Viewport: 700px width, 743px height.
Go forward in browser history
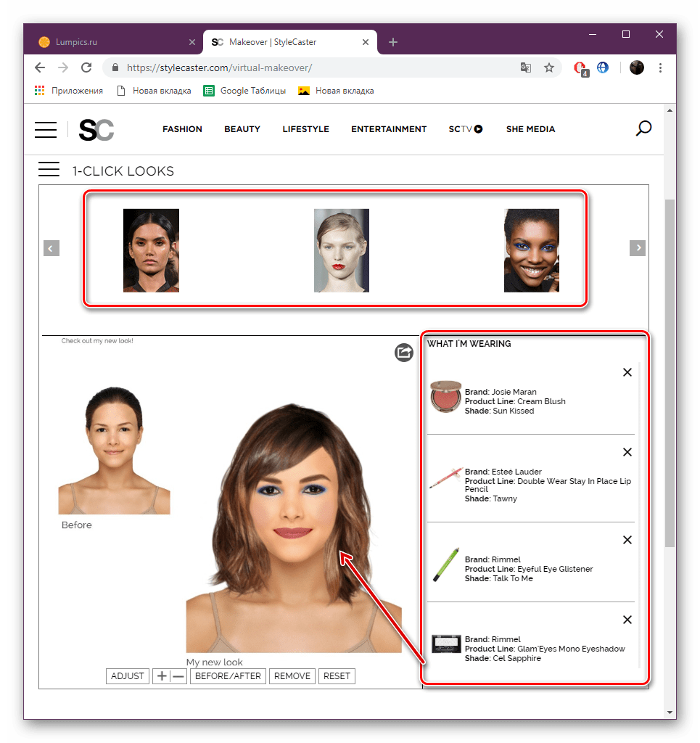coord(63,67)
